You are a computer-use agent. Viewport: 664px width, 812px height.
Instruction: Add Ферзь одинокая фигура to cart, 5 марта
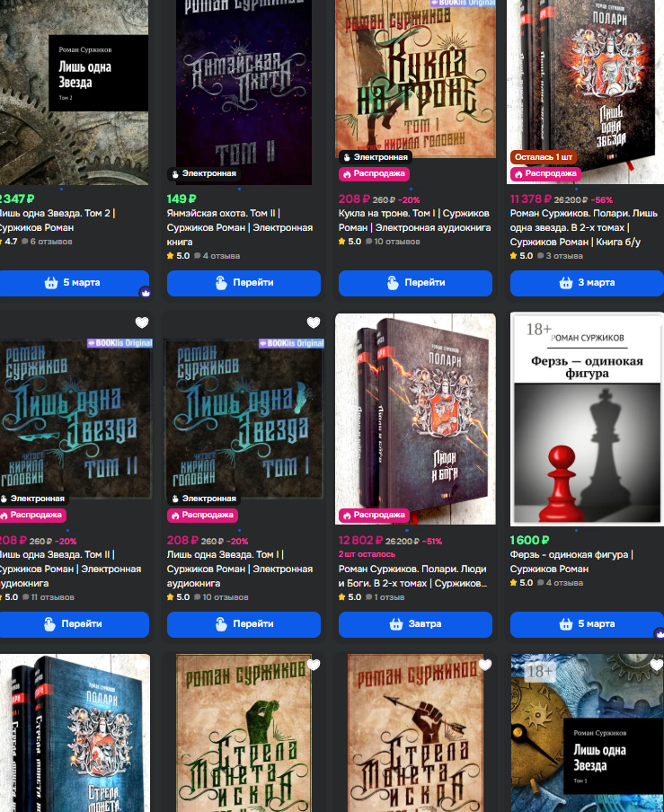point(587,624)
